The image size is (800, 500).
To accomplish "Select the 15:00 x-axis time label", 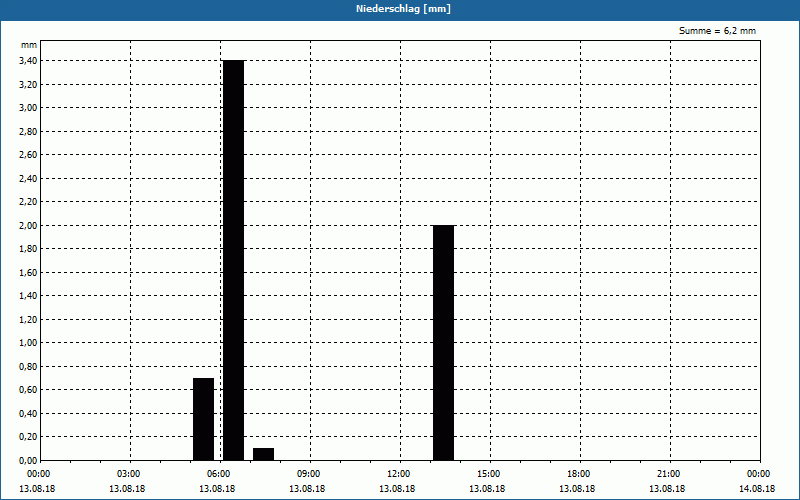I will click(x=489, y=474).
